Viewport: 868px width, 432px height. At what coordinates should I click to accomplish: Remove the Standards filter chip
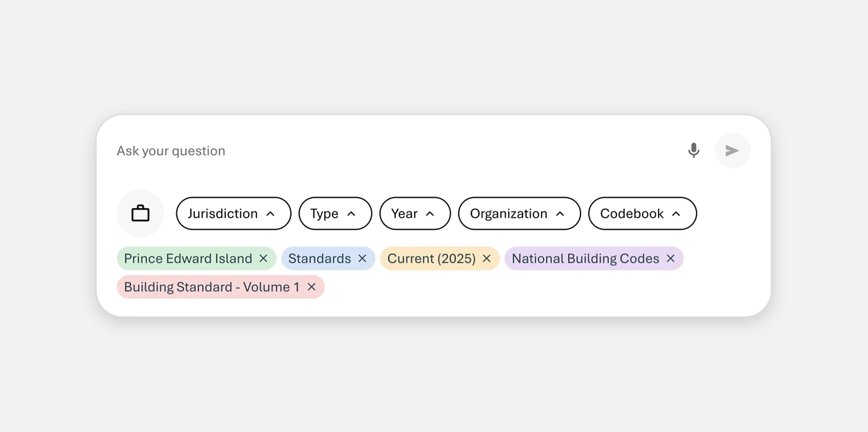[x=362, y=259]
